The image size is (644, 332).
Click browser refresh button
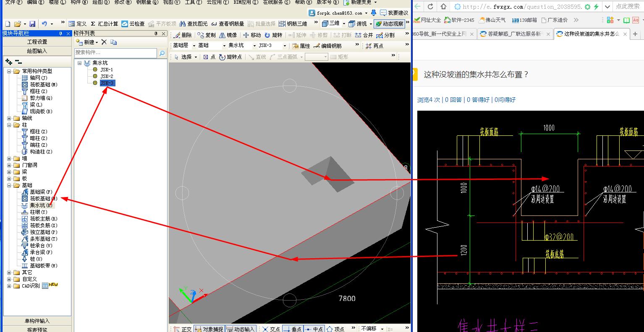(430, 6)
